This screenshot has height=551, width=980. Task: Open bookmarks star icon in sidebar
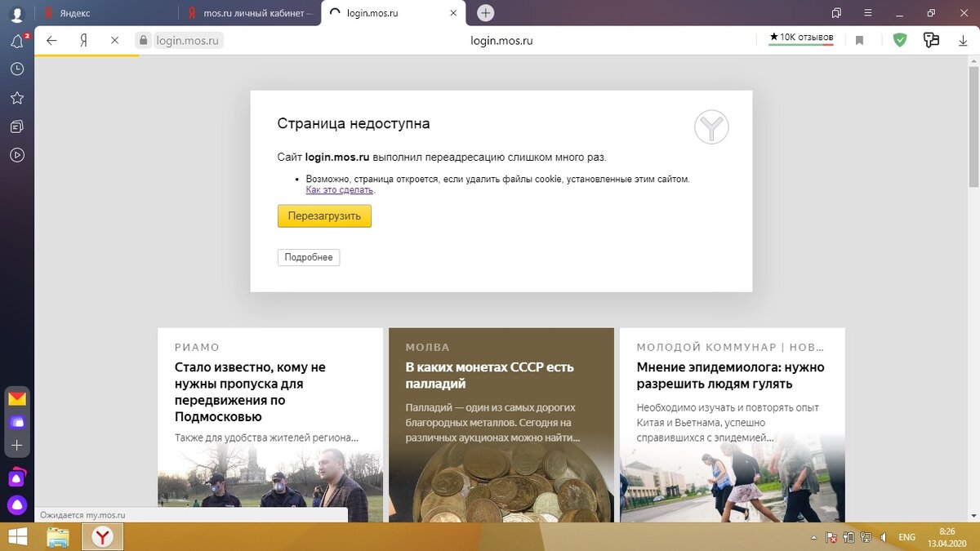point(16,98)
